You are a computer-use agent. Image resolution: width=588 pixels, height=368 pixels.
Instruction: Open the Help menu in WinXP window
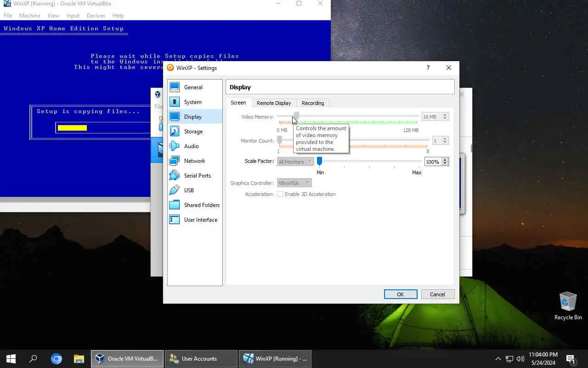point(118,15)
